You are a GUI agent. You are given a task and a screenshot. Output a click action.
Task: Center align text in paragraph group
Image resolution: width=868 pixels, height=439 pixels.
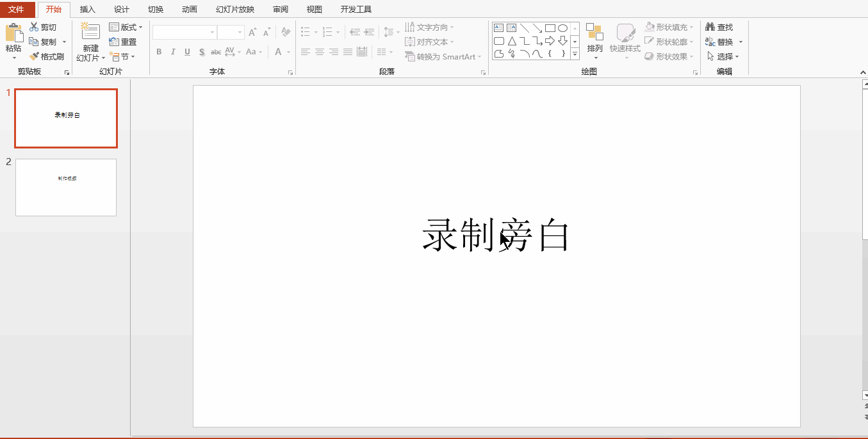coord(320,52)
